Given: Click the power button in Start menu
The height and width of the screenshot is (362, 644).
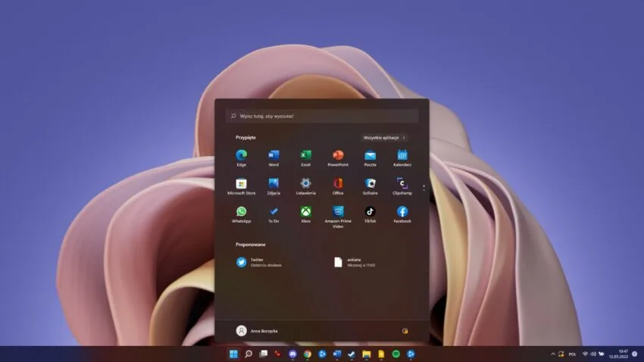Looking at the screenshot, I should point(405,331).
